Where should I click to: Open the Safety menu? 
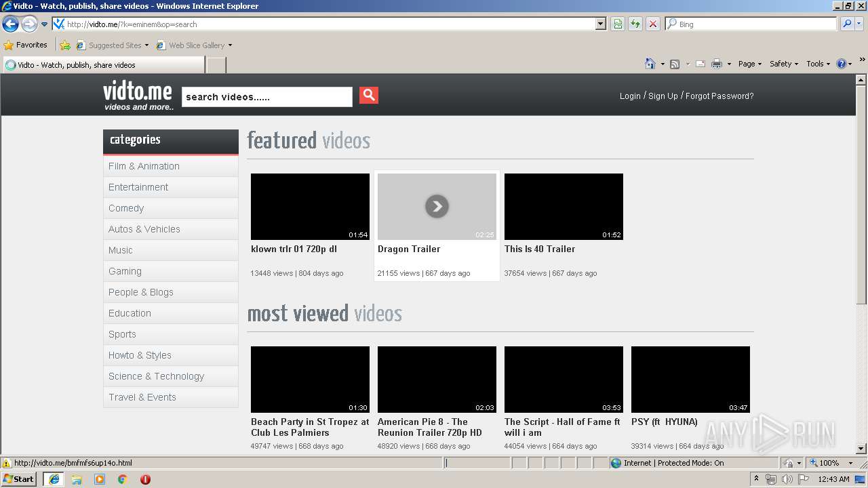coord(784,64)
